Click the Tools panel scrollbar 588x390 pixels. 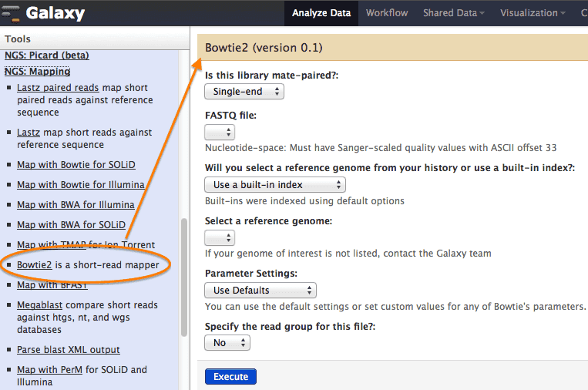183,277
